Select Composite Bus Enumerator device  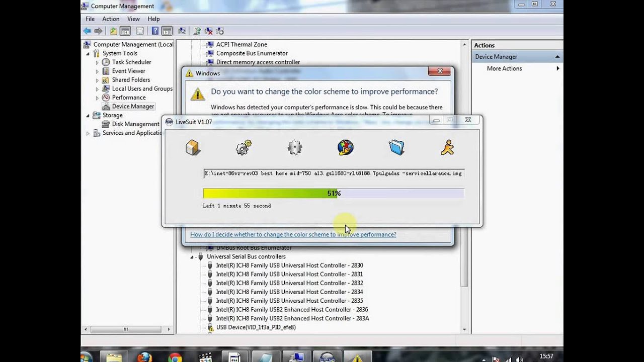pyautogui.click(x=252, y=53)
